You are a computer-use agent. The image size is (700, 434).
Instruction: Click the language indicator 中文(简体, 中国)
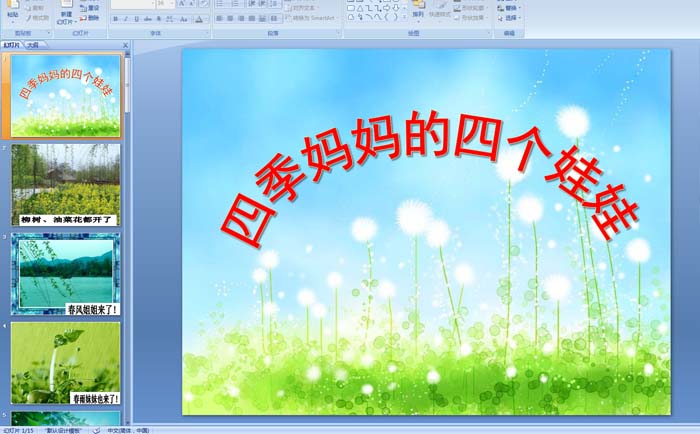click(128, 430)
